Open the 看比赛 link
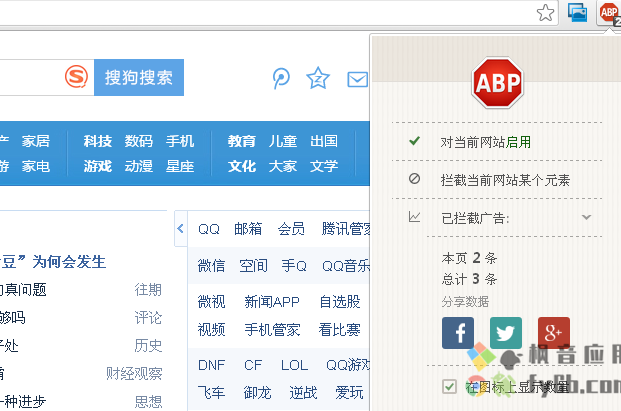The image size is (621, 411). (340, 329)
